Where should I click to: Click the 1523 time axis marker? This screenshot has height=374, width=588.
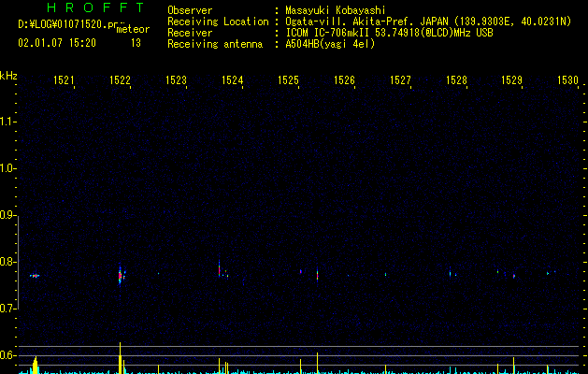[x=176, y=80]
